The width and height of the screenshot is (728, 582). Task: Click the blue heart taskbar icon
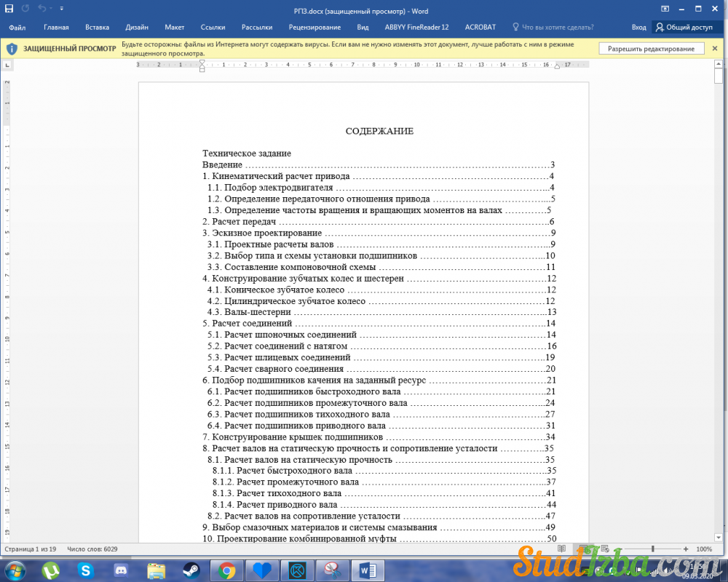[262, 570]
